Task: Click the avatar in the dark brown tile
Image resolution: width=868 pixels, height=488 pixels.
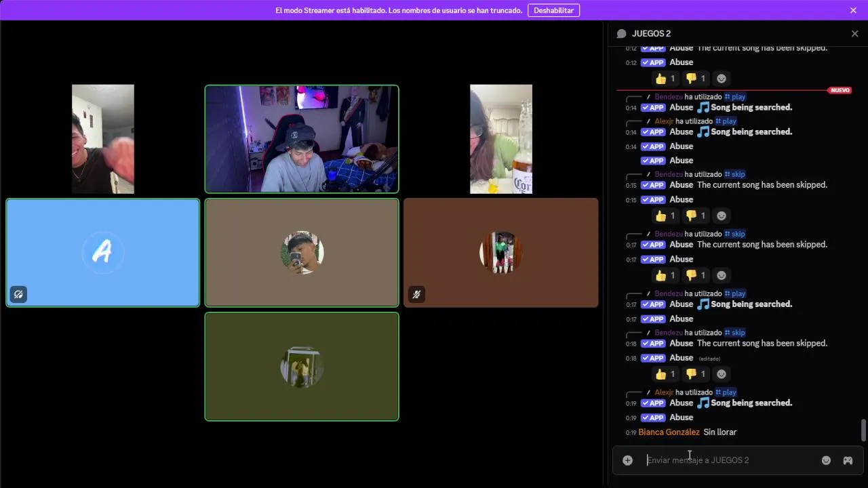Action: (501, 253)
